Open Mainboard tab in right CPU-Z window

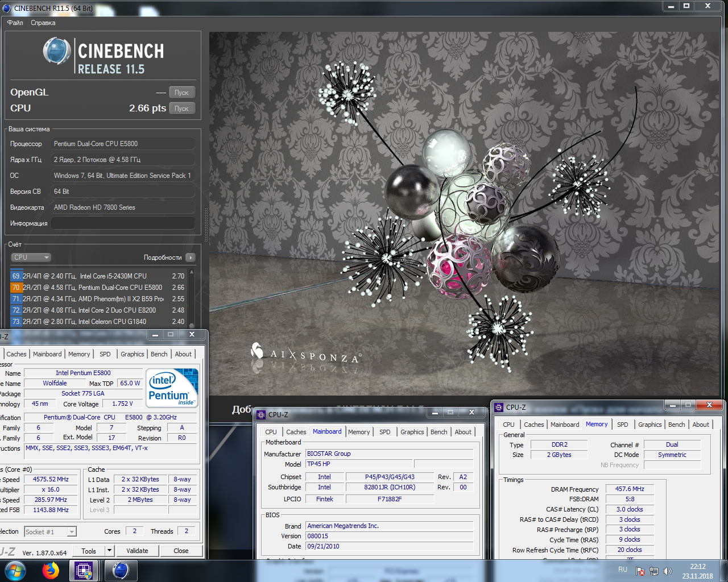tap(565, 425)
